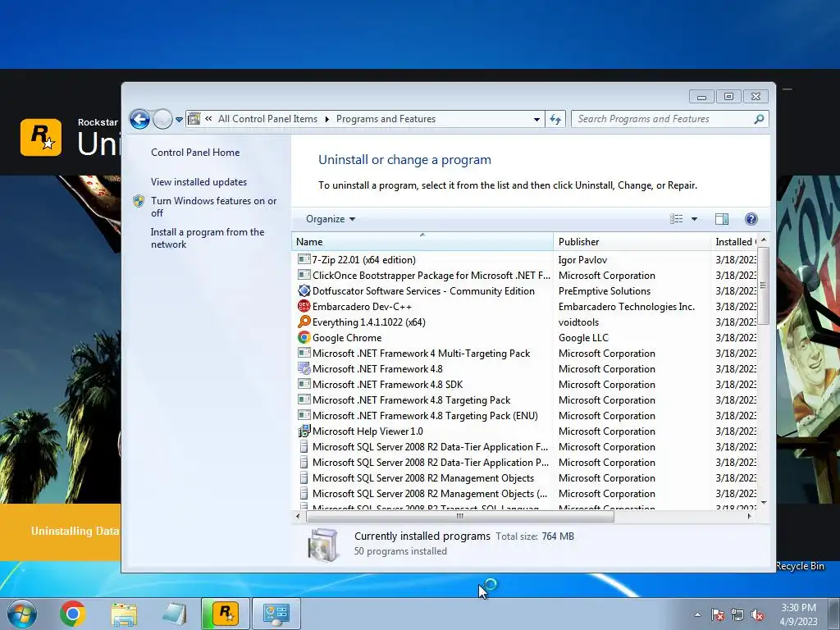Select .NET Framework 4.8 Targeting Pack (ENU)

[525, 416]
